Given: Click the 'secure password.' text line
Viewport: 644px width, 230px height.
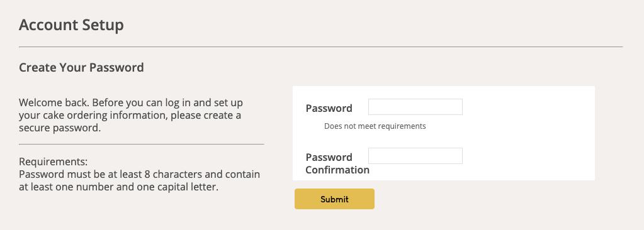Looking at the screenshot, I should coord(60,128).
